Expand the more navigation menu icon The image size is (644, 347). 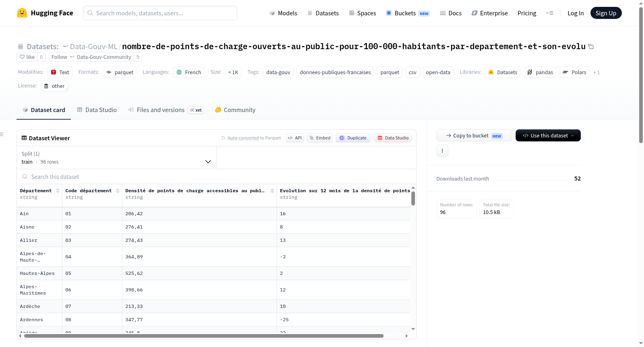(x=549, y=13)
